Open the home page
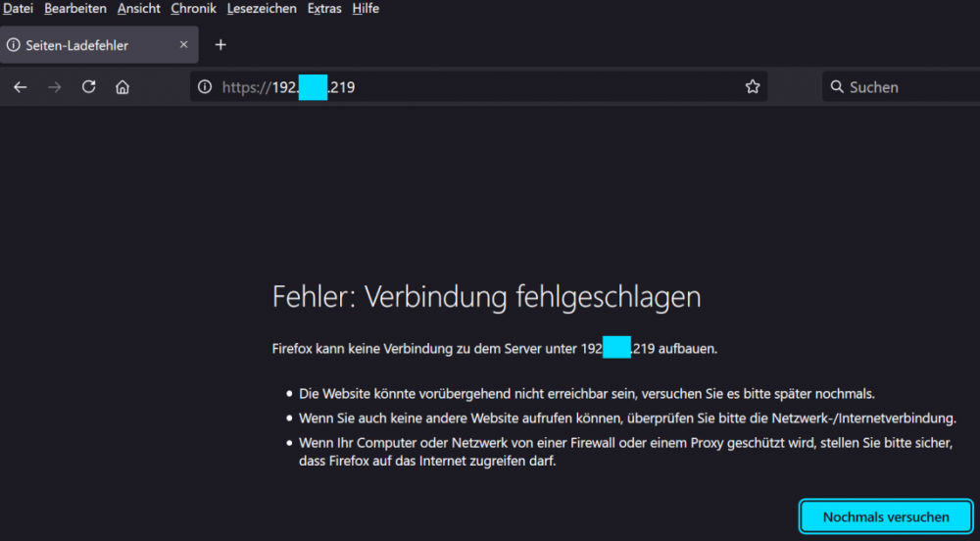The width and height of the screenshot is (980, 541). [x=122, y=87]
